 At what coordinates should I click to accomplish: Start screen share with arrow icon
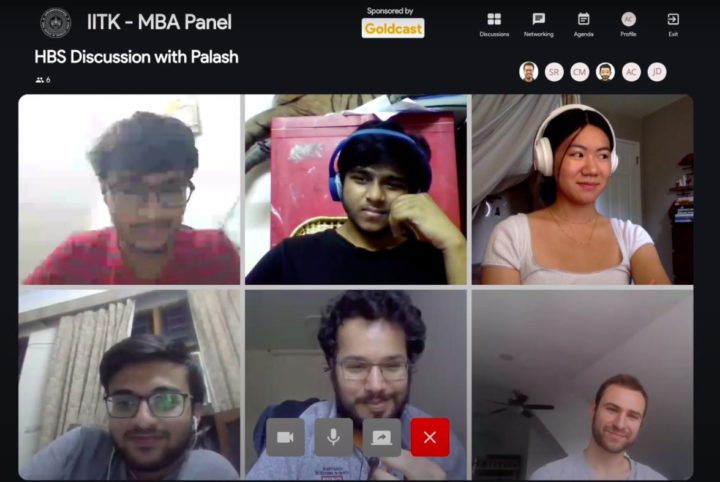382,437
